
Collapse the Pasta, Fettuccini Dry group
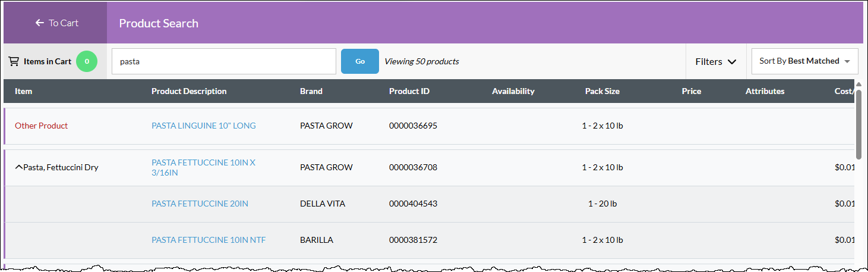(x=18, y=167)
